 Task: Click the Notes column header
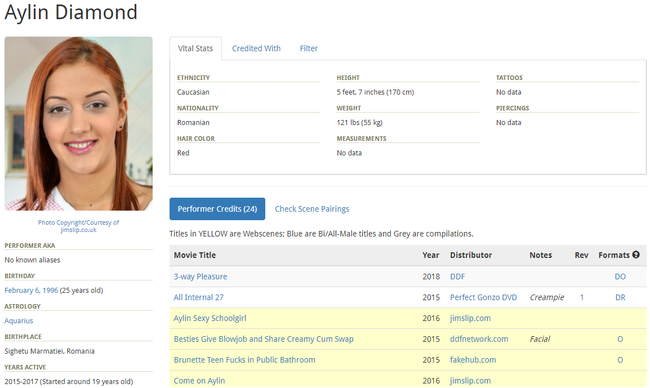[541, 255]
